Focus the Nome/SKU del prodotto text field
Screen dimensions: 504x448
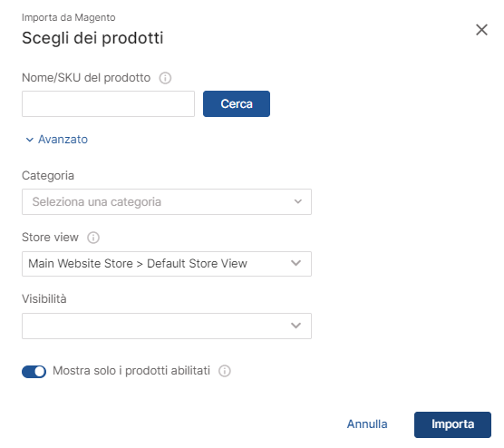click(108, 103)
